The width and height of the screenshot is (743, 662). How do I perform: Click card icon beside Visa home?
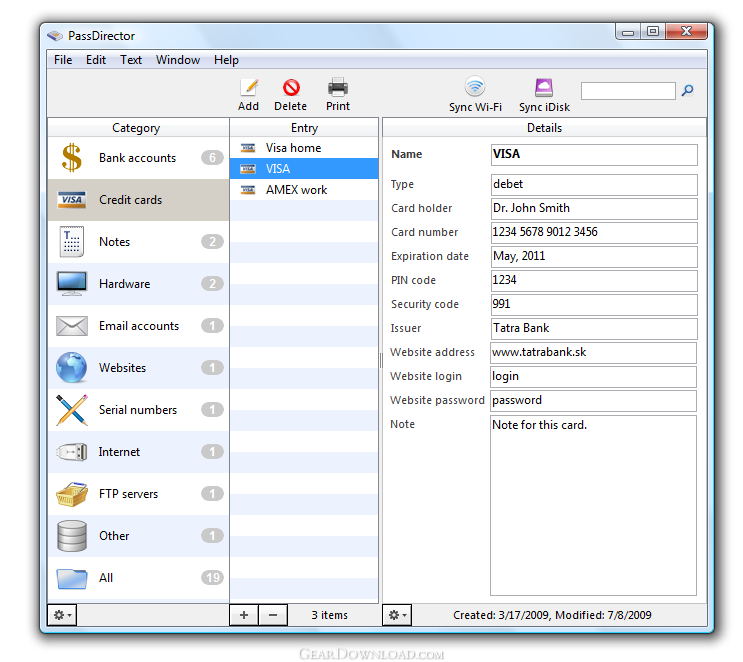point(248,148)
